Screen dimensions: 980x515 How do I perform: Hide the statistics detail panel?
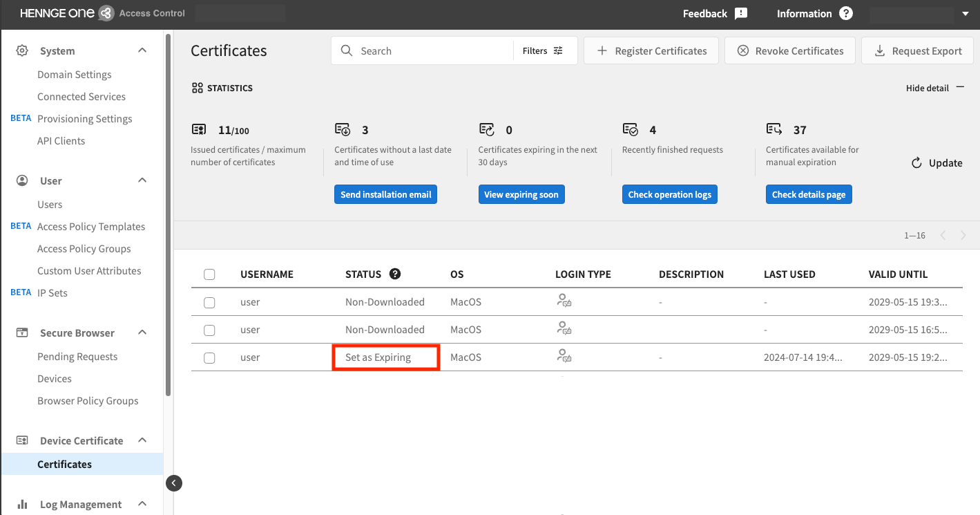[x=935, y=88]
